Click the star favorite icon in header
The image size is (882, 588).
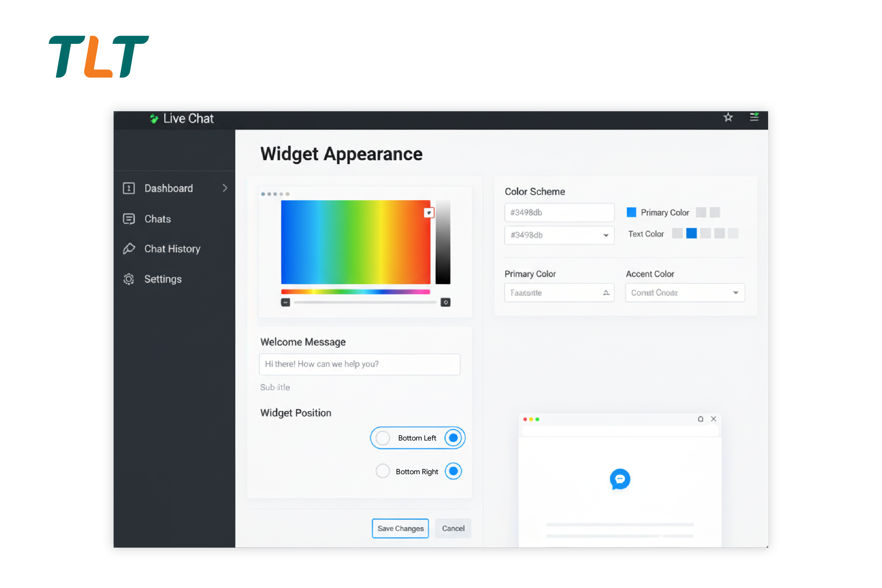pyautogui.click(x=728, y=117)
